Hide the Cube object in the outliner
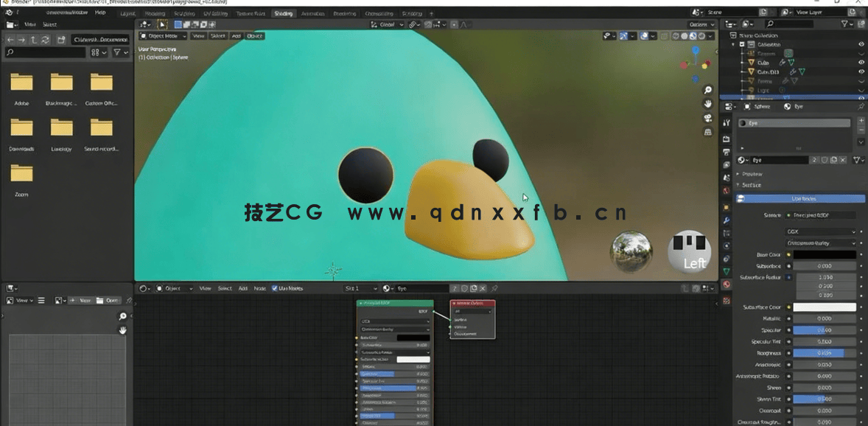868x426 pixels. coord(862,63)
